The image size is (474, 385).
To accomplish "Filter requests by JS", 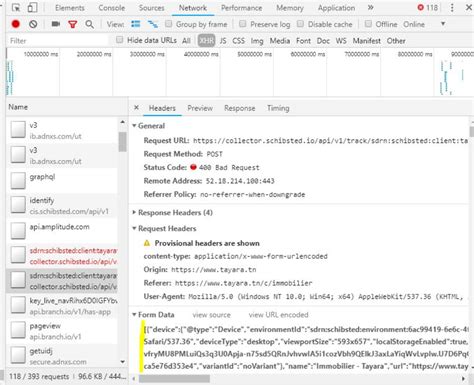I will [x=223, y=41].
